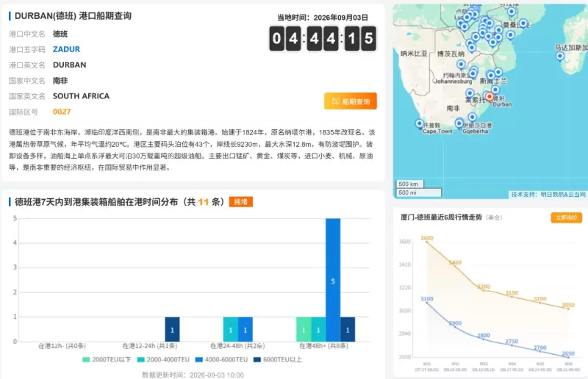Select the 6000TEU以上 bar in 在港12-24h group
The width and height of the screenshot is (588, 379).
(x=172, y=329)
